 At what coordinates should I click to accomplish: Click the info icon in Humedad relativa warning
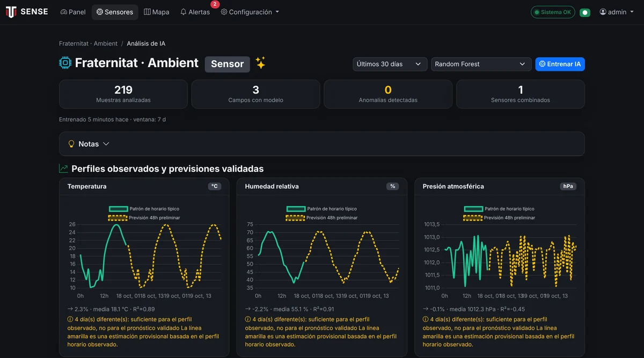[248, 319]
